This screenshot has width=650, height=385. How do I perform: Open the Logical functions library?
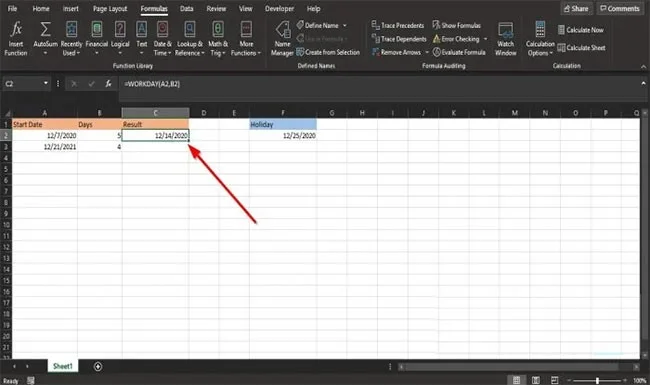[120, 39]
